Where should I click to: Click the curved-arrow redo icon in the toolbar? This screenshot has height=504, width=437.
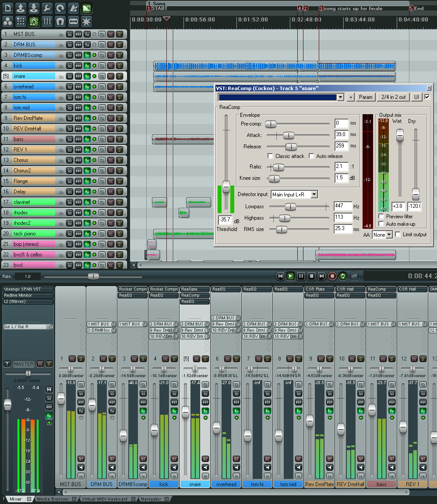[x=60, y=8]
